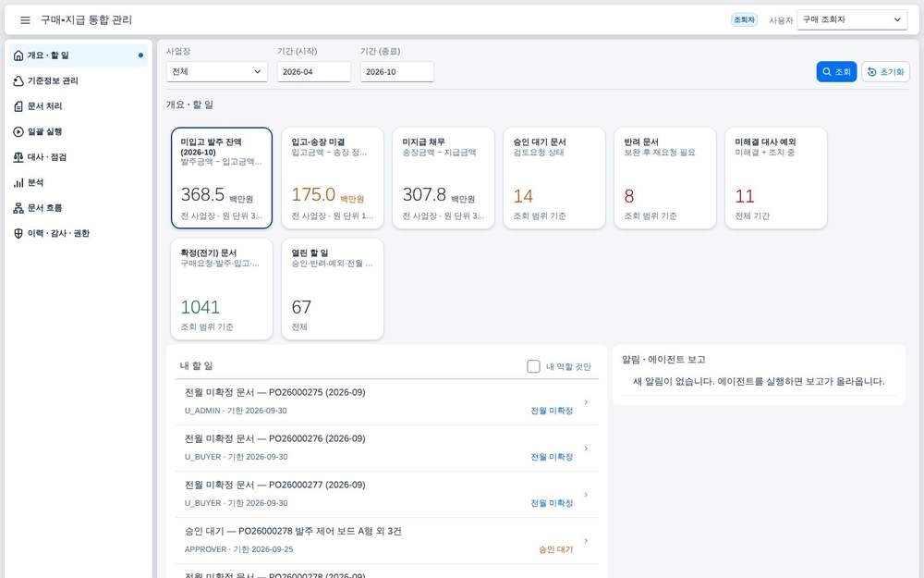Go to 개요 · 할 일 menu item
Viewport: 924px width, 578px height.
coord(79,55)
